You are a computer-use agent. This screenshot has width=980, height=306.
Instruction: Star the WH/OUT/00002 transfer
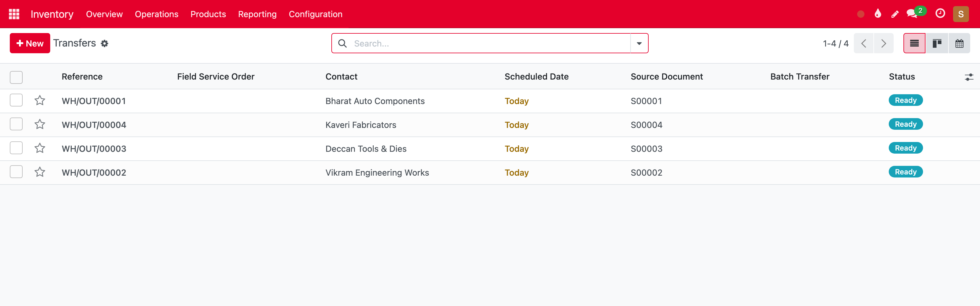(x=40, y=172)
